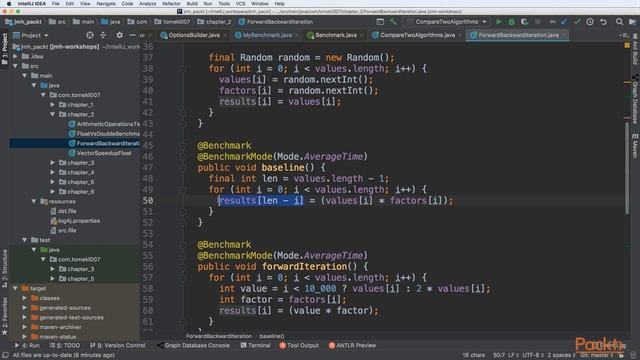Switch to MyBenchmark.java tab
Screen dimensions: 640x360
tap(267, 35)
